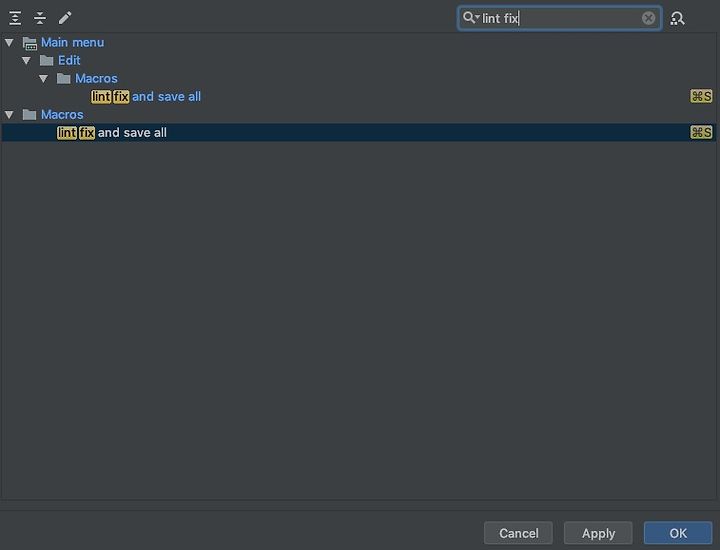
Task: Click the ⌘S badge of Edit Macros entry
Action: pyautogui.click(x=701, y=96)
